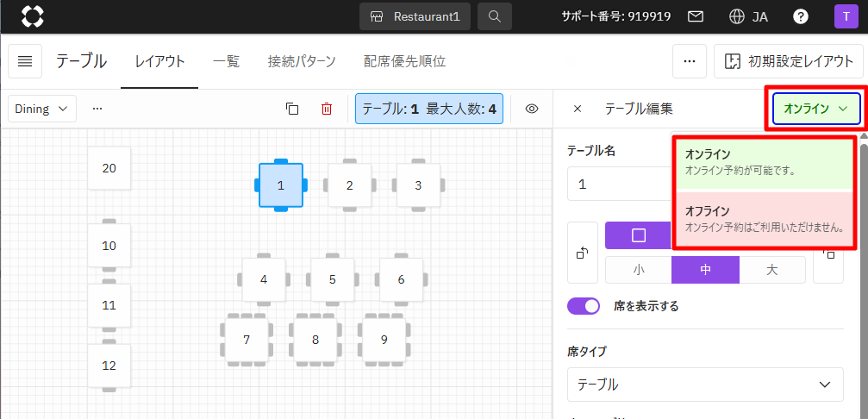This screenshot has height=419, width=868.
Task: Open the mail envelope icon
Action: pos(696,16)
